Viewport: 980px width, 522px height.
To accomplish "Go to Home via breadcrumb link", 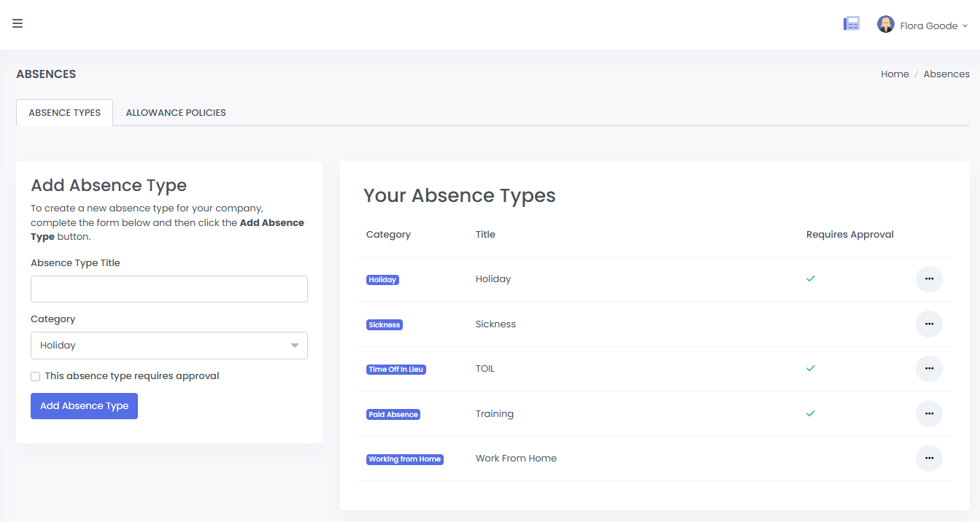I will [895, 74].
